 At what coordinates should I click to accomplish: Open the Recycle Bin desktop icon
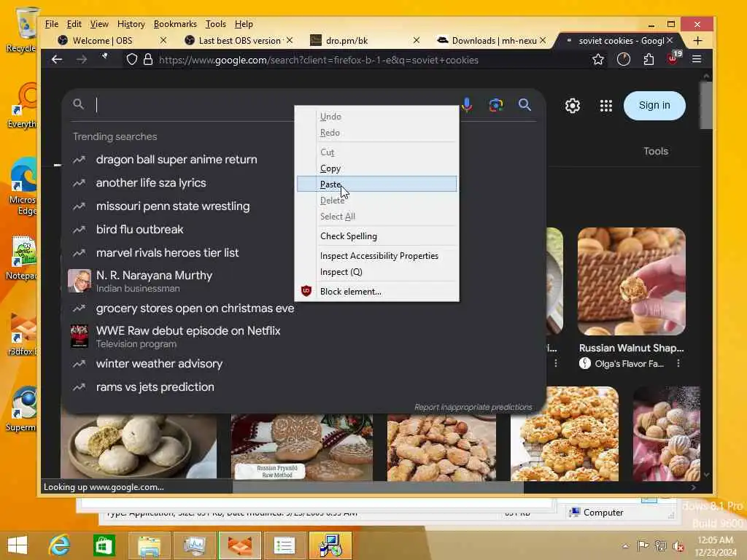click(23, 29)
